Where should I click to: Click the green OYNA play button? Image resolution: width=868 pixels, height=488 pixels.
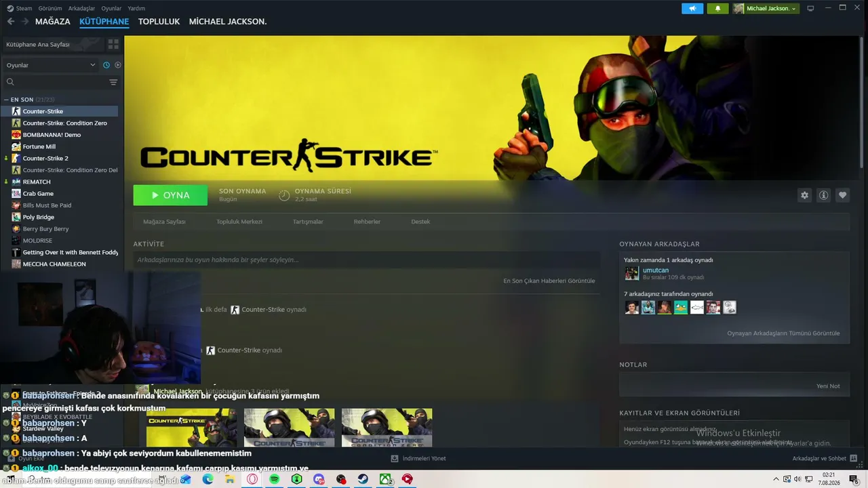pos(170,195)
